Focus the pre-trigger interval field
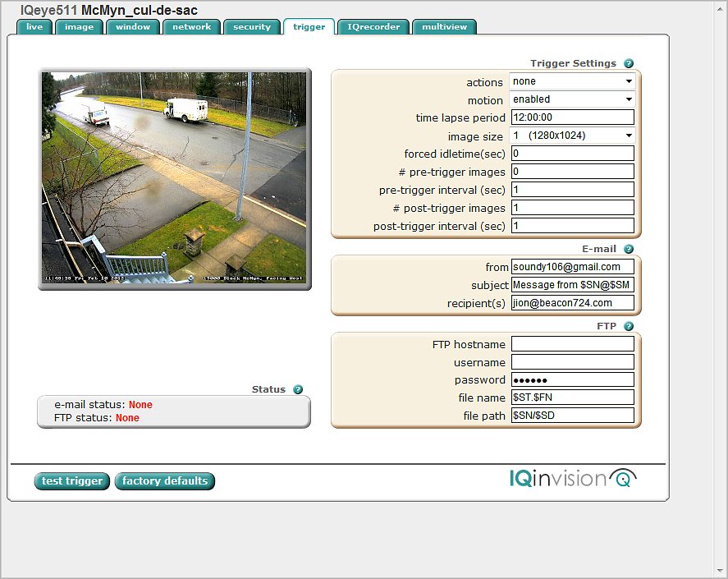Screen dimensions: 728x579 point(572,190)
